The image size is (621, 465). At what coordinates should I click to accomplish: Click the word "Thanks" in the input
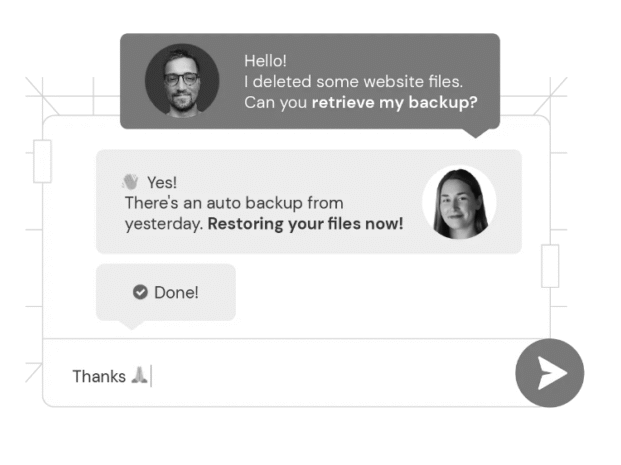99,376
